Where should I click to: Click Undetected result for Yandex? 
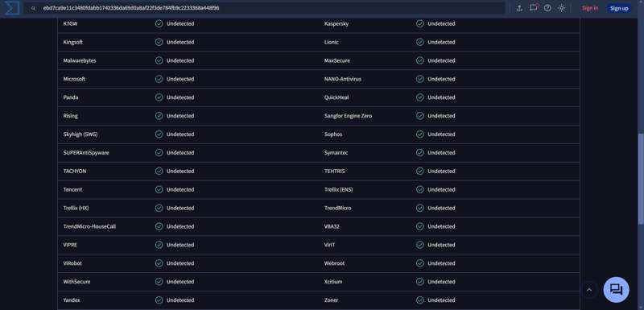click(180, 300)
